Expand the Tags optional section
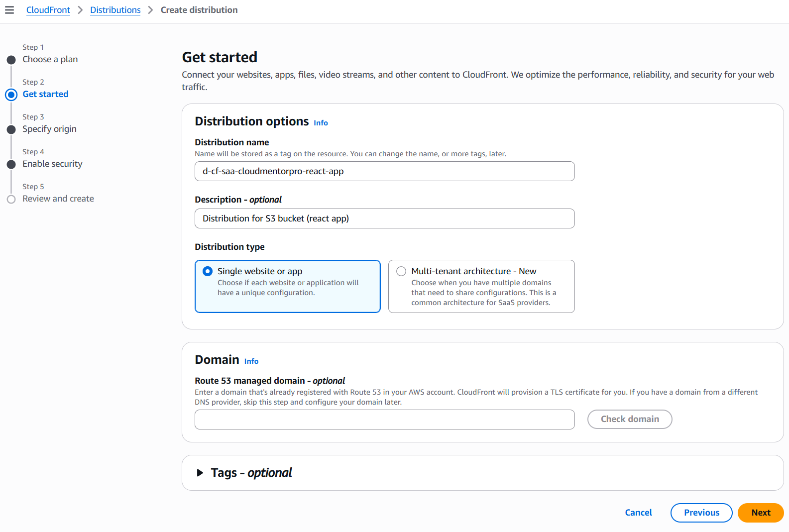The height and width of the screenshot is (532, 789). coord(200,473)
